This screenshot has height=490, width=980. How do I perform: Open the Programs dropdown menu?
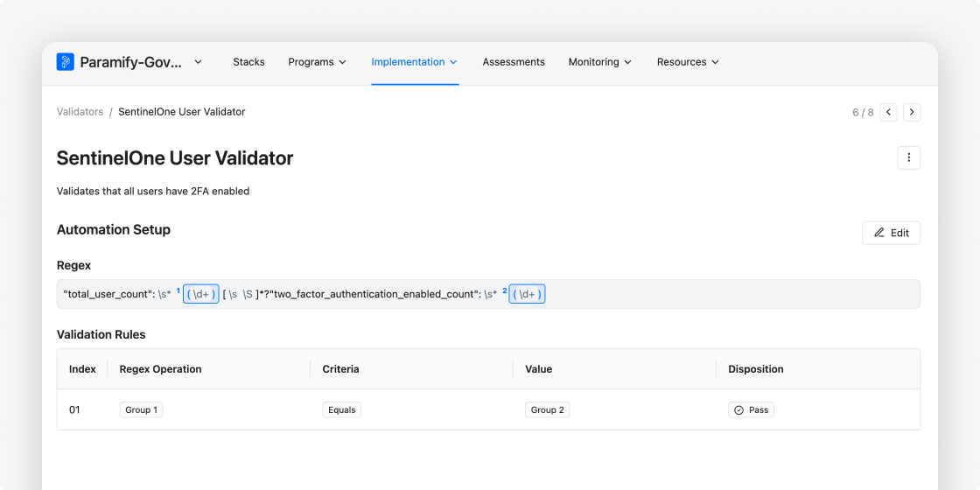[x=317, y=62]
